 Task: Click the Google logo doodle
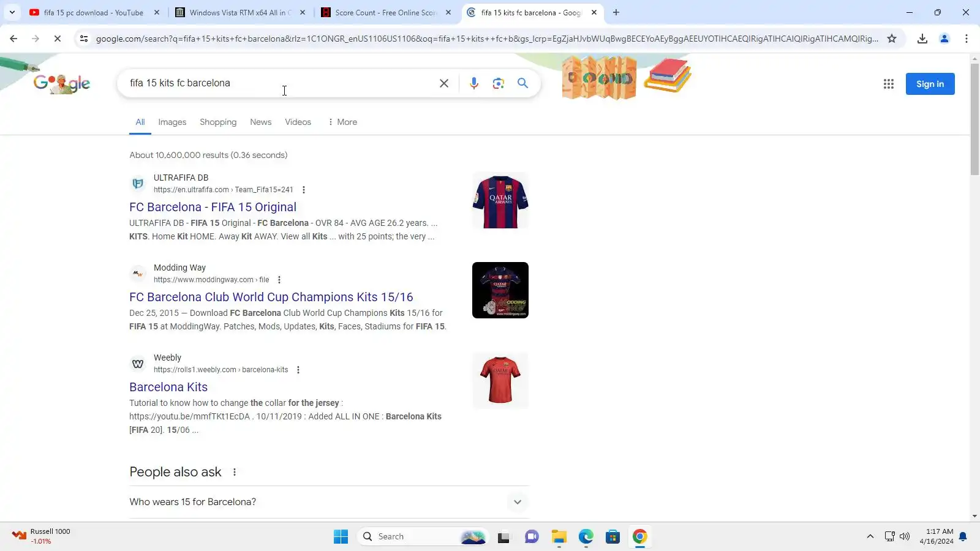[61, 83]
